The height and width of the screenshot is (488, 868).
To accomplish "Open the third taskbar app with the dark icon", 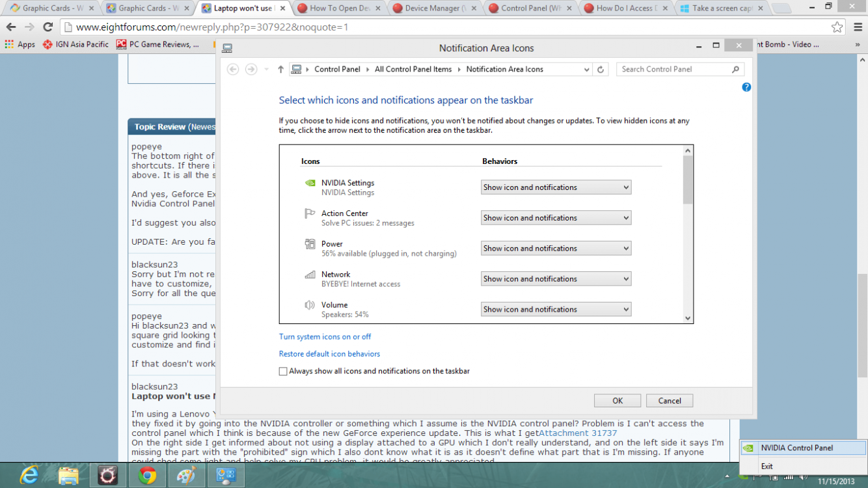I will click(107, 476).
